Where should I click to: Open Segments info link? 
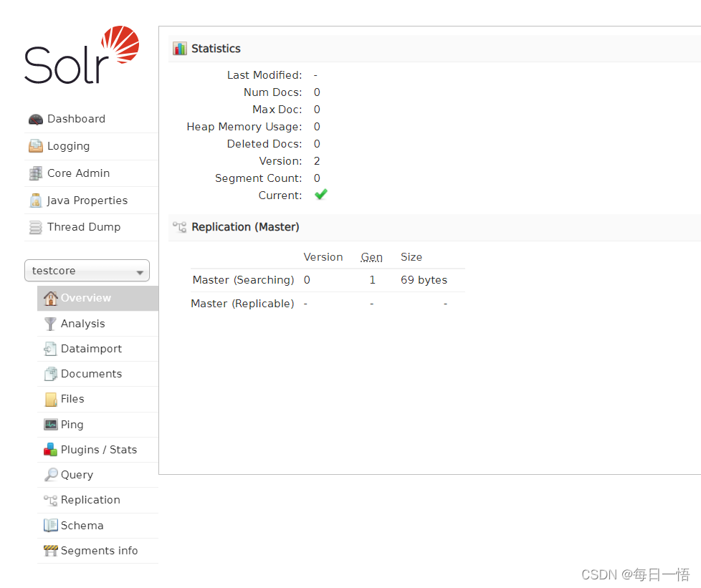(x=99, y=551)
